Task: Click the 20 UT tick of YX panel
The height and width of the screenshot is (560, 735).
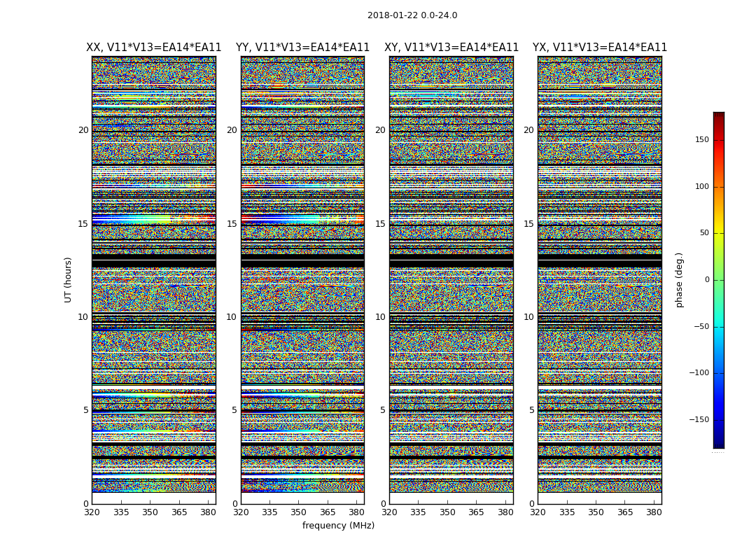Action: click(x=528, y=130)
